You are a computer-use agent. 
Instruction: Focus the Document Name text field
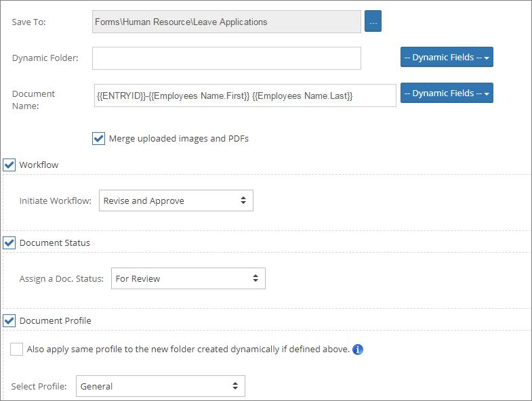(244, 96)
